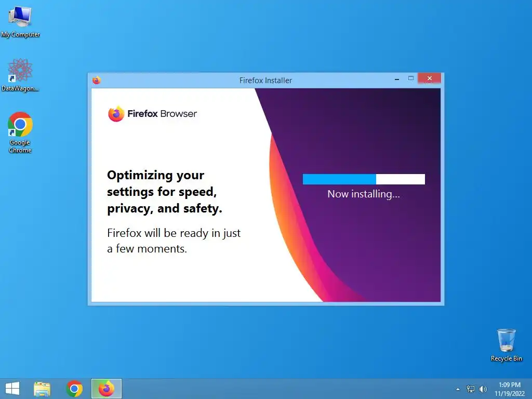Minimize the Firefox Installer window

pyautogui.click(x=396, y=79)
